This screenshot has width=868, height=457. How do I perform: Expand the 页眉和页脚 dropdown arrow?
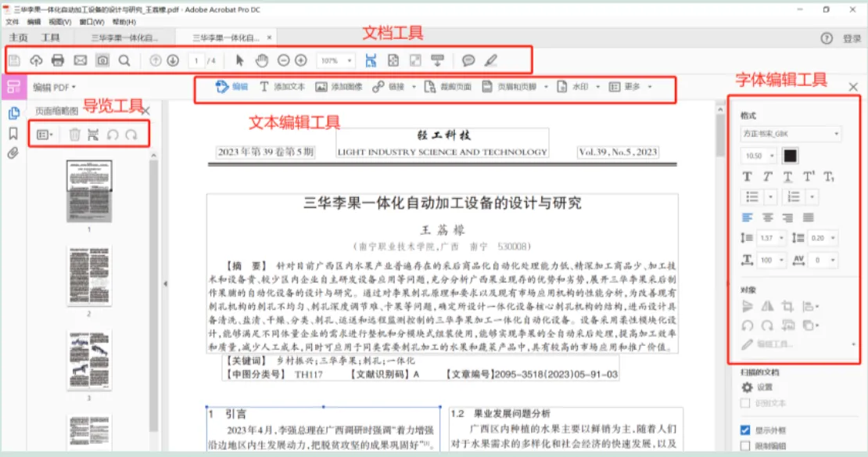pyautogui.click(x=546, y=87)
